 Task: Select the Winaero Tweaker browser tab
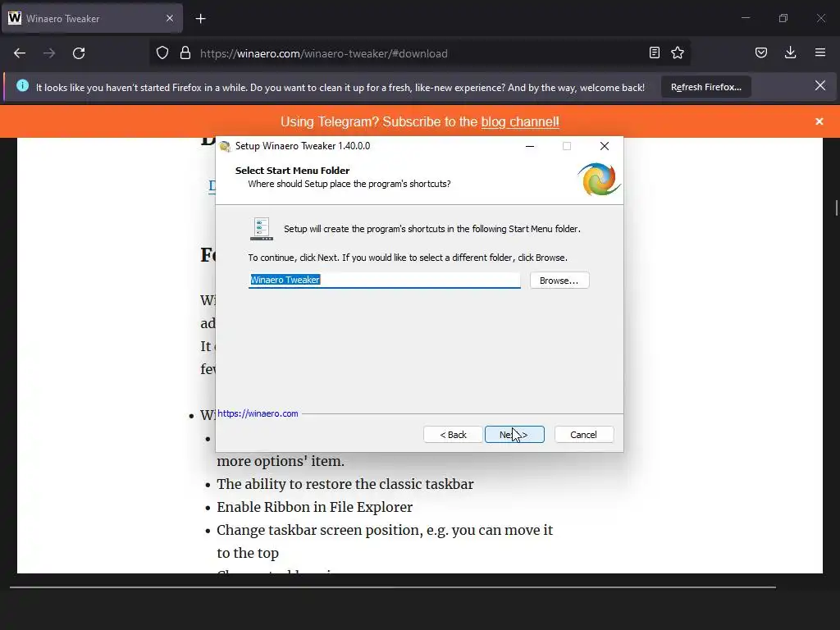click(92, 18)
